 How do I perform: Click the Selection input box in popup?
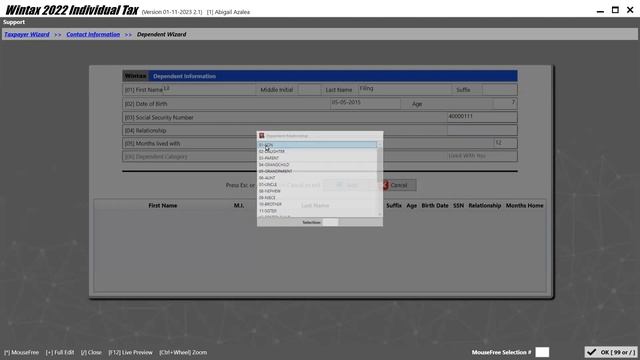pos(330,222)
